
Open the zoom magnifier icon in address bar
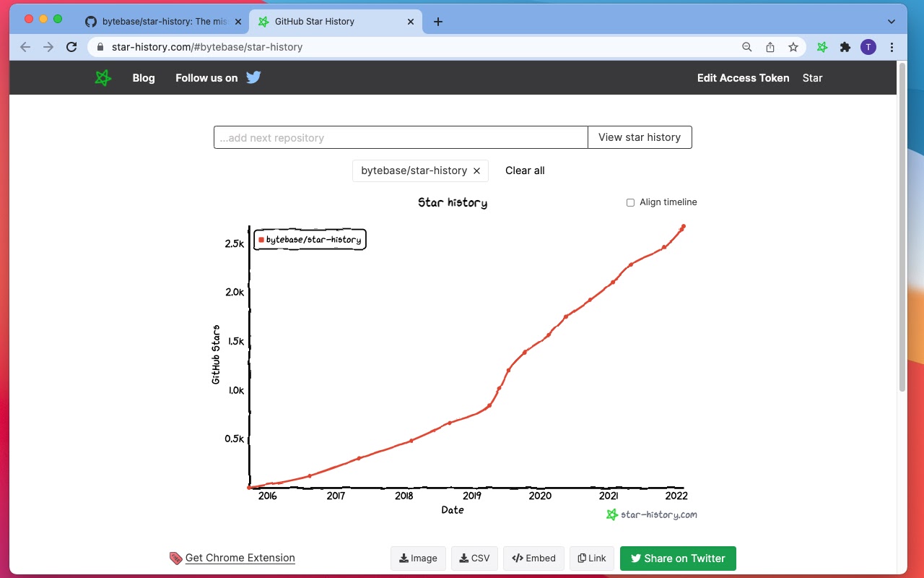tap(747, 47)
